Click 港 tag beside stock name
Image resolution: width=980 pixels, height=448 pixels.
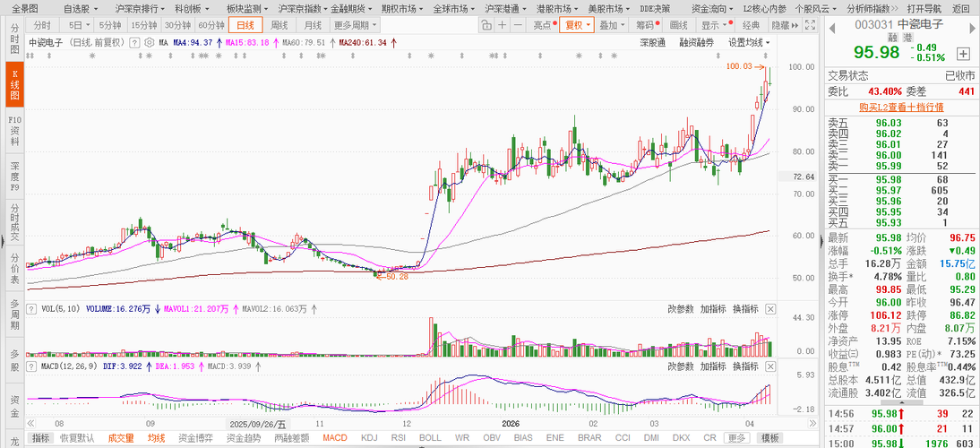(907, 38)
